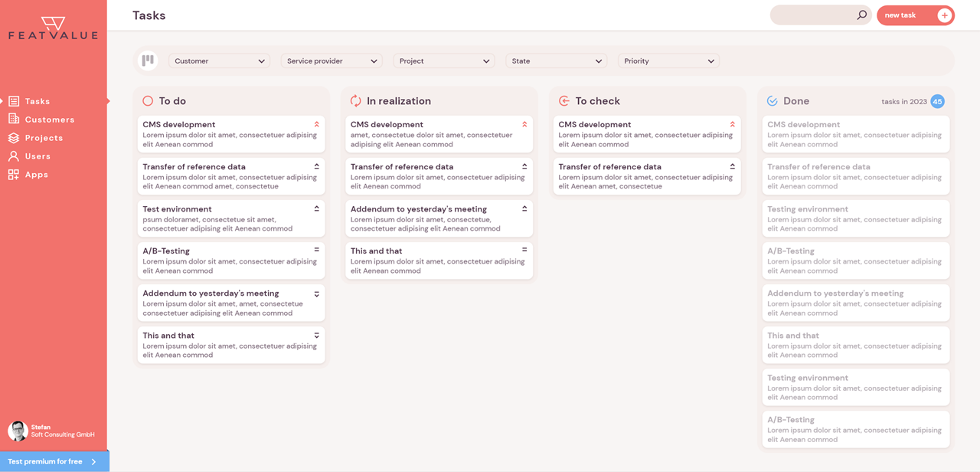This screenshot has height=472, width=980.
Task: Open the Priority filter dropdown
Action: tap(668, 61)
